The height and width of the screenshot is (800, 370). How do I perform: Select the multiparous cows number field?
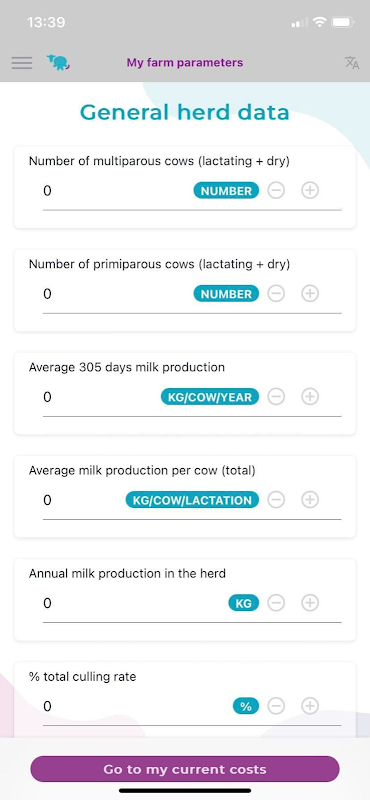point(116,191)
